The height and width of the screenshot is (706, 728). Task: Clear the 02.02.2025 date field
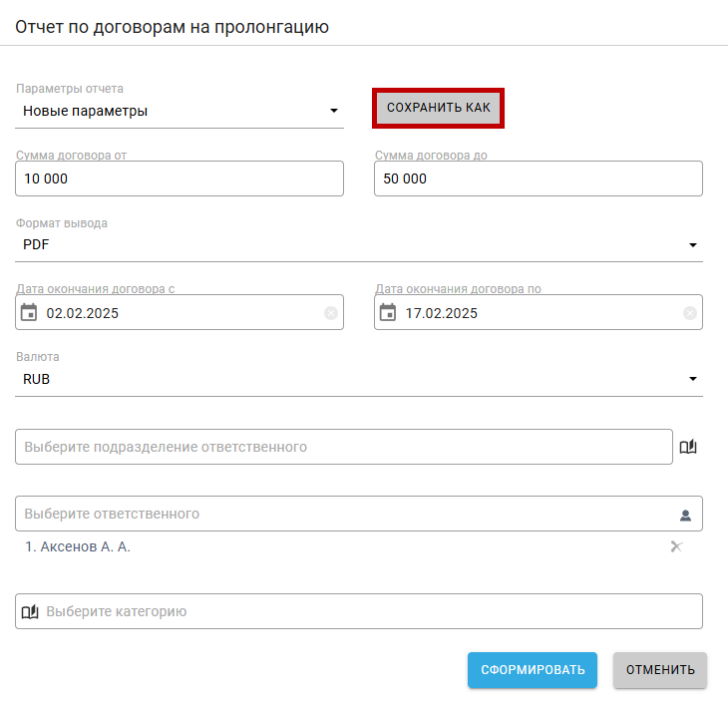point(331,313)
